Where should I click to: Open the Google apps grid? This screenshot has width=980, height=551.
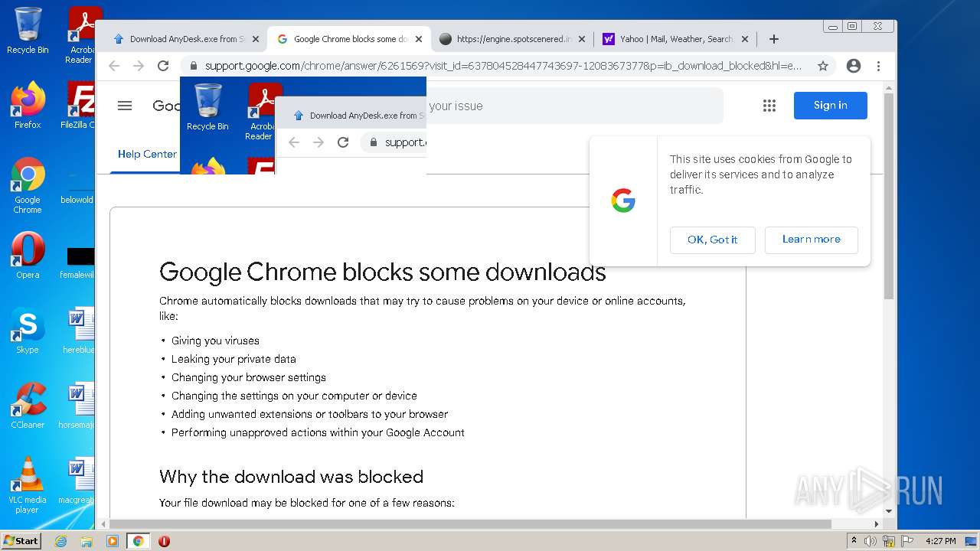[x=769, y=106]
